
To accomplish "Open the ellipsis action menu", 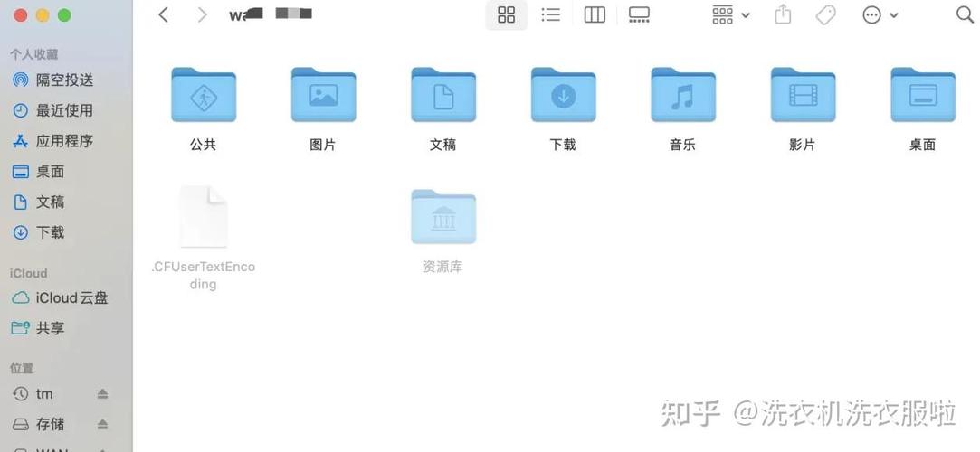I will [x=880, y=15].
